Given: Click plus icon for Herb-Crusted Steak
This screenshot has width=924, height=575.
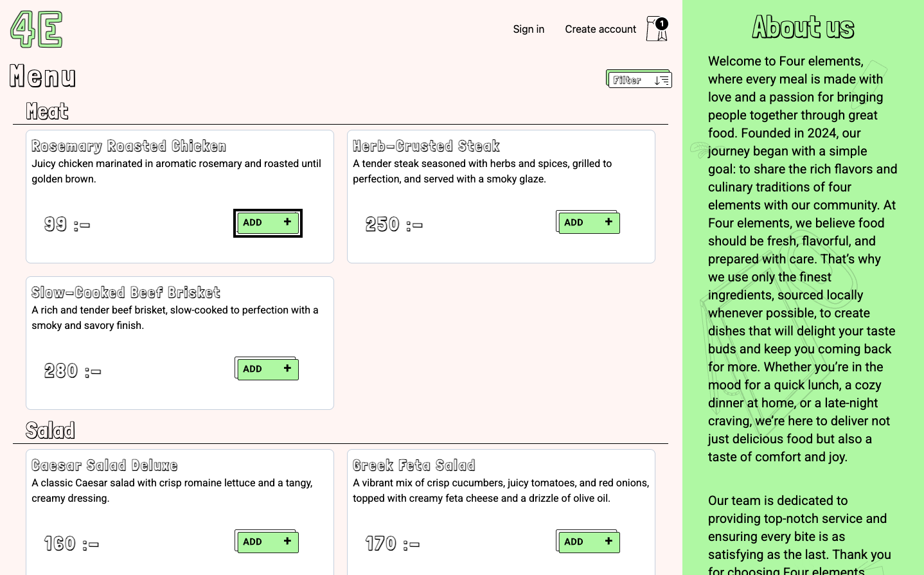Looking at the screenshot, I should (x=609, y=222).
